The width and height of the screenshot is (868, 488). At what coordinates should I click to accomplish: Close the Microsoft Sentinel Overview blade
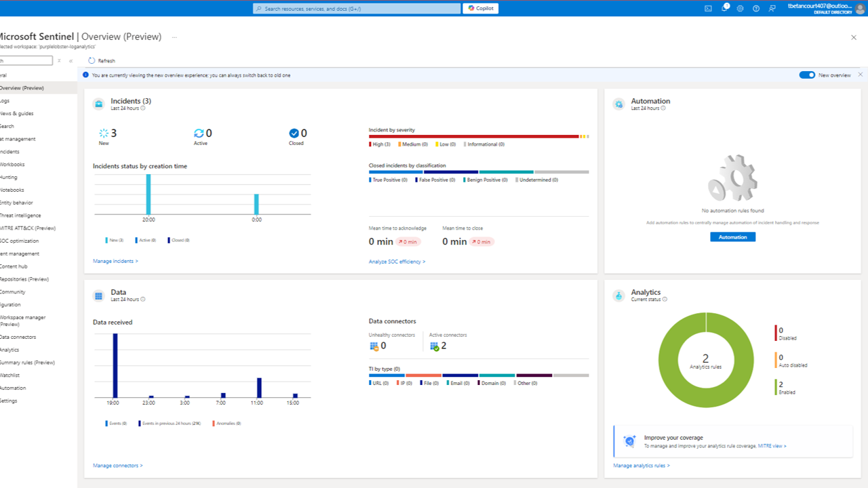tap(854, 38)
